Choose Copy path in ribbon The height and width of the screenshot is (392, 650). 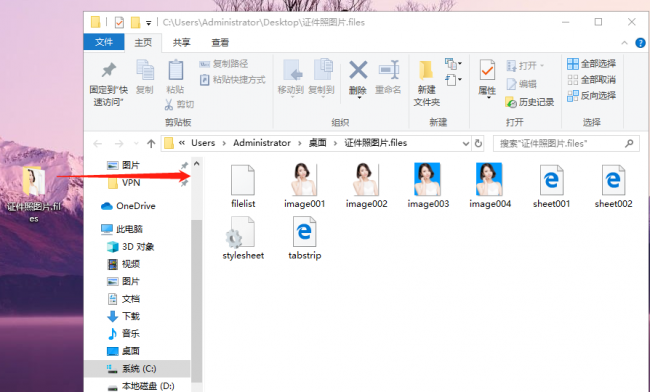pyautogui.click(x=224, y=64)
